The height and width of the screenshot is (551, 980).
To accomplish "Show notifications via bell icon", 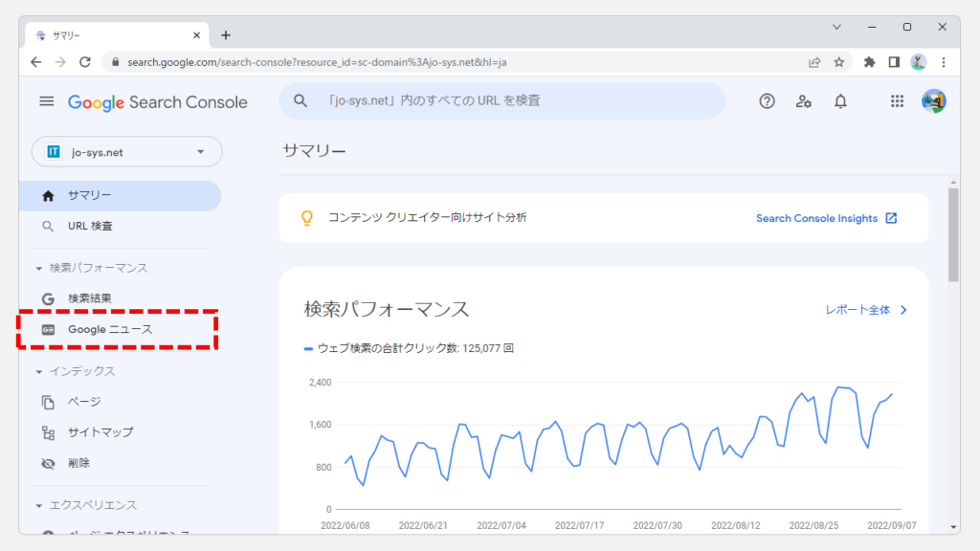I will pos(840,101).
